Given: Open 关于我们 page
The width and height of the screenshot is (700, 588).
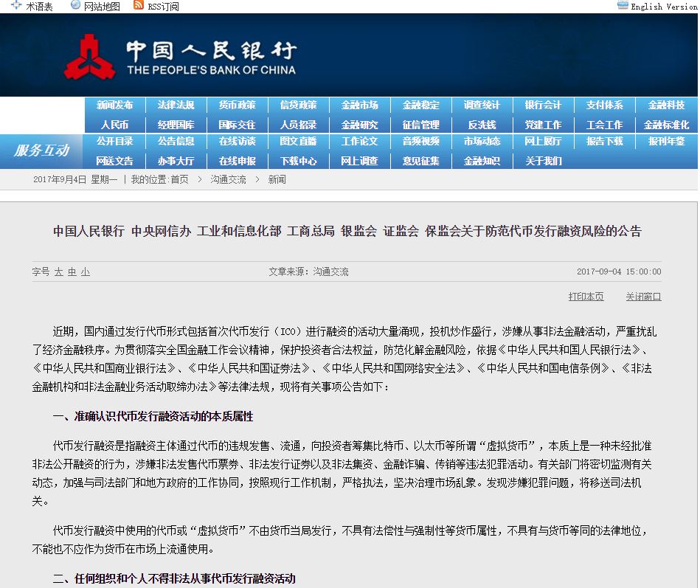Looking at the screenshot, I should [x=543, y=161].
